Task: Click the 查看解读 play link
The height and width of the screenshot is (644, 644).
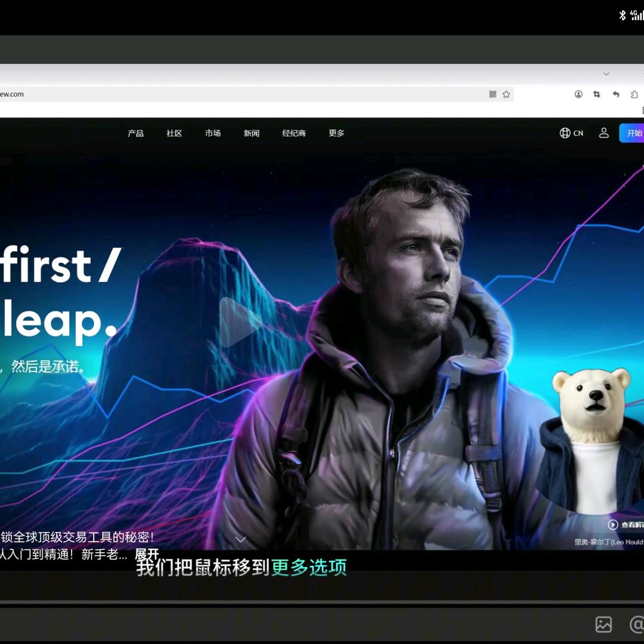Action: pos(626,525)
